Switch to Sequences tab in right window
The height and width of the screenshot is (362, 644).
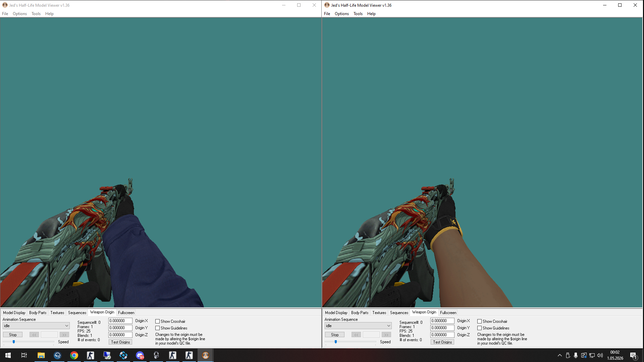[x=399, y=313]
